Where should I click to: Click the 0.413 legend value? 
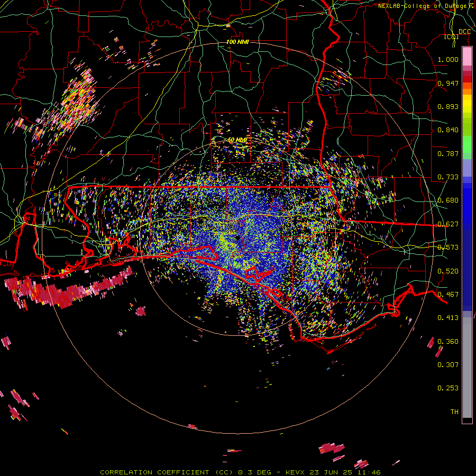coord(448,318)
